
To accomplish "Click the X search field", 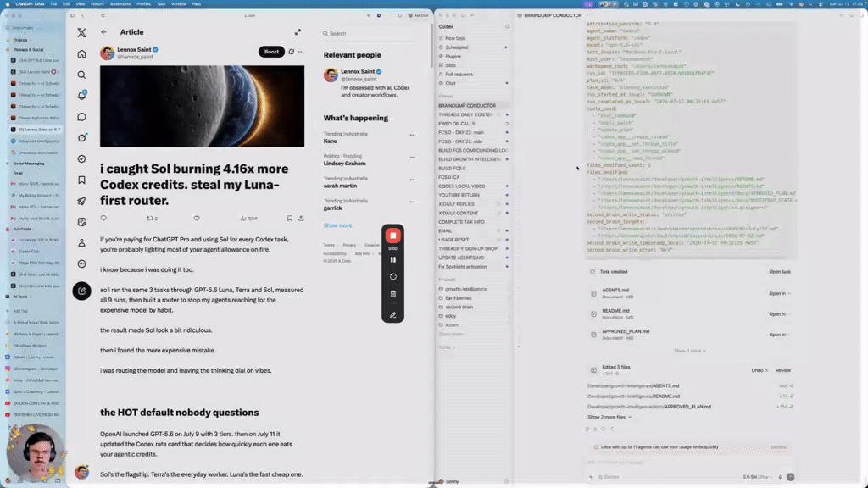I will click(368, 33).
